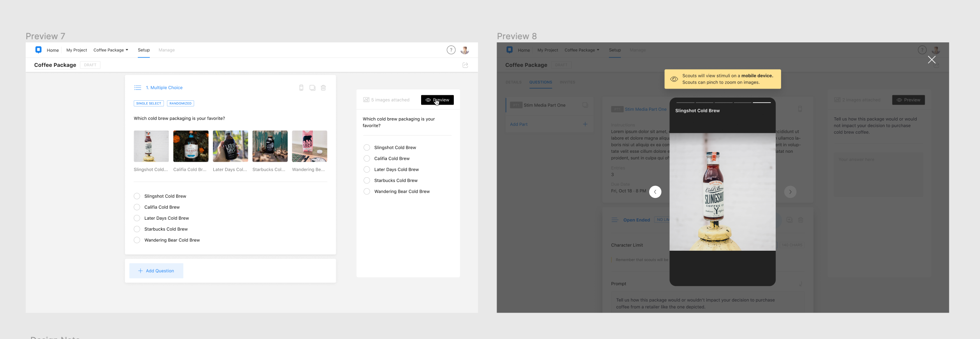
Task: Open Later Days Cold Brew thumbnail
Action: coord(230,146)
